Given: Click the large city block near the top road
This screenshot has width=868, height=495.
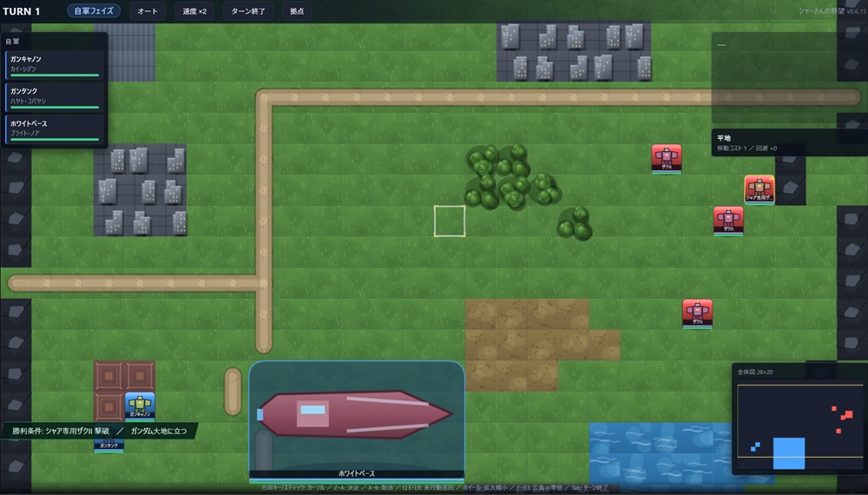Looking at the screenshot, I should pyautogui.click(x=574, y=51).
